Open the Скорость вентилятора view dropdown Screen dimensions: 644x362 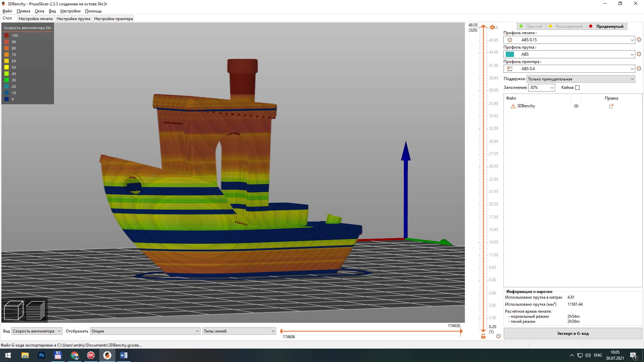[37, 331]
